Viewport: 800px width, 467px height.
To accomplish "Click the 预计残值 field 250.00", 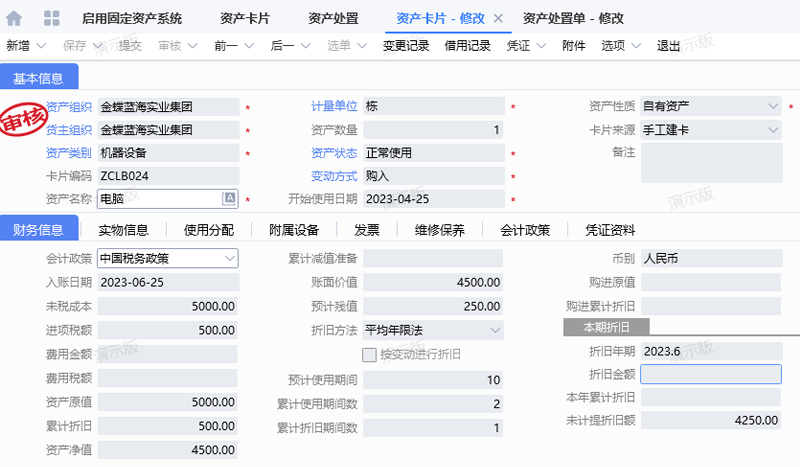I will (433, 306).
